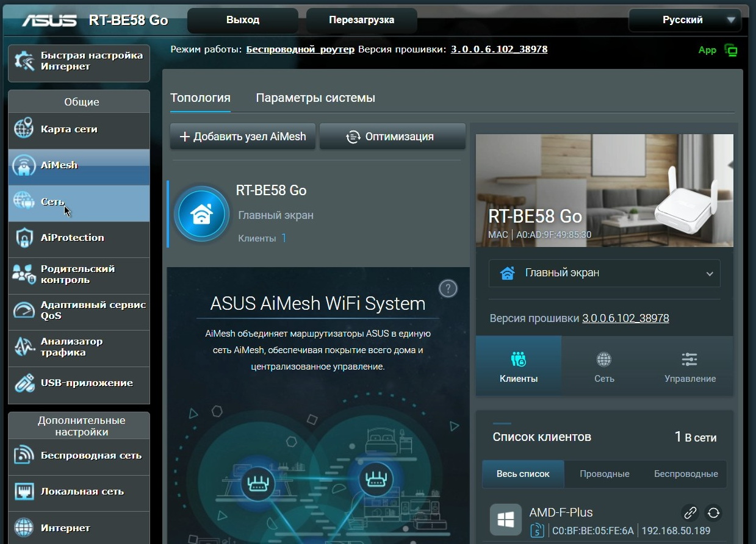Image resolution: width=756 pixels, height=544 pixels.
Task: Click the USB-приложение icon
Action: tap(24, 383)
